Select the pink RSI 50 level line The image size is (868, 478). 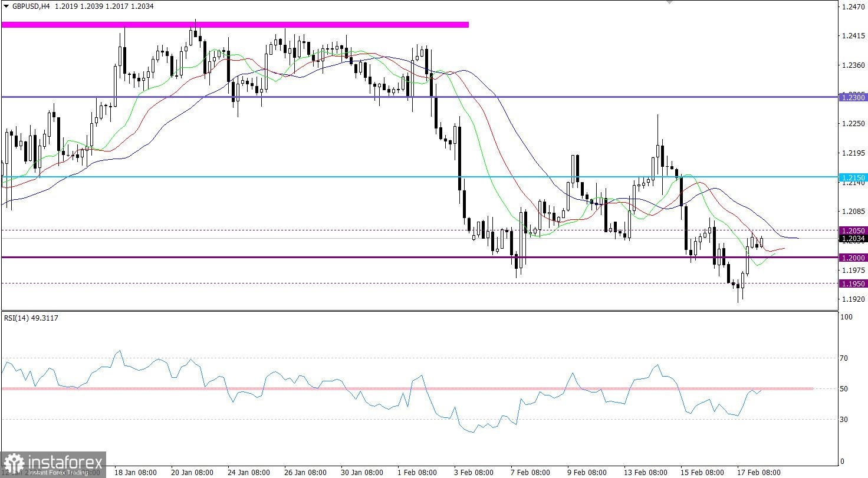point(407,388)
